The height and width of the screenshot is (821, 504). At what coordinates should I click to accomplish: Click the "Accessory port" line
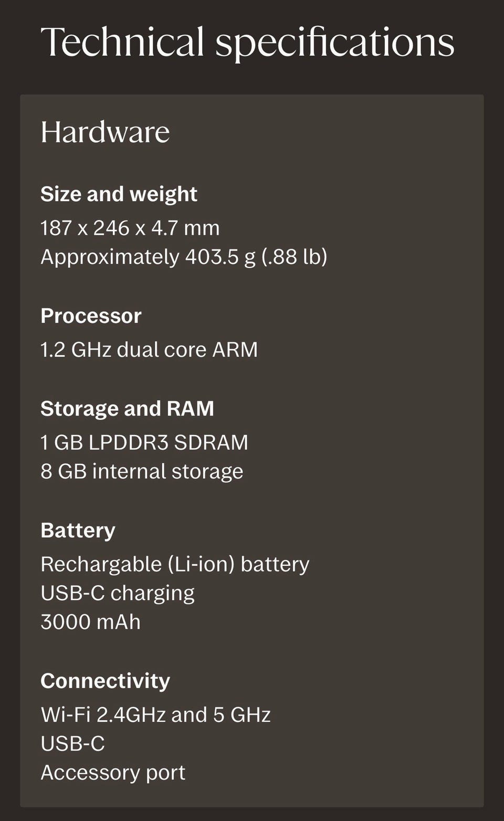click(x=113, y=773)
